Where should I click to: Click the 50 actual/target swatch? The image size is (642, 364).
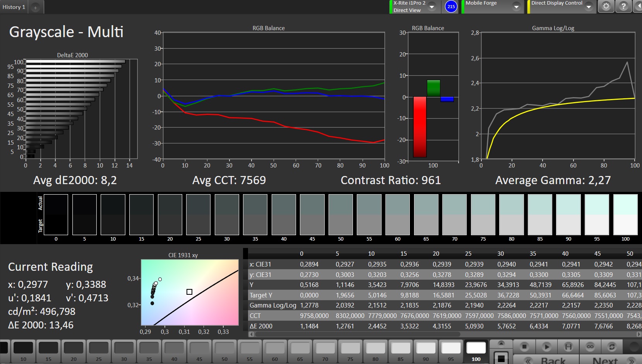click(341, 215)
